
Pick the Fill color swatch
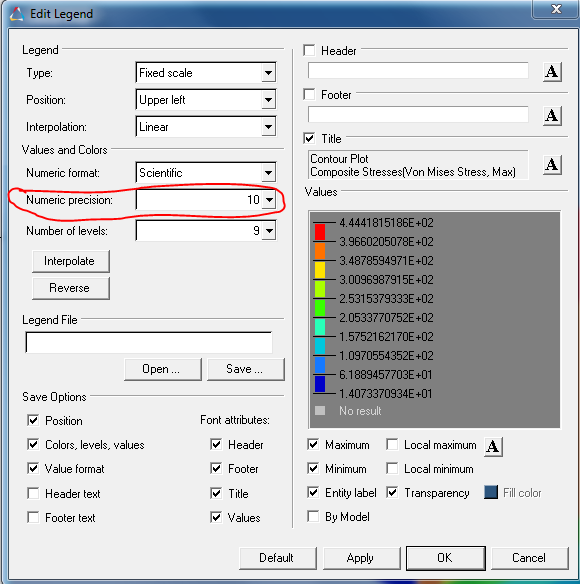491,492
